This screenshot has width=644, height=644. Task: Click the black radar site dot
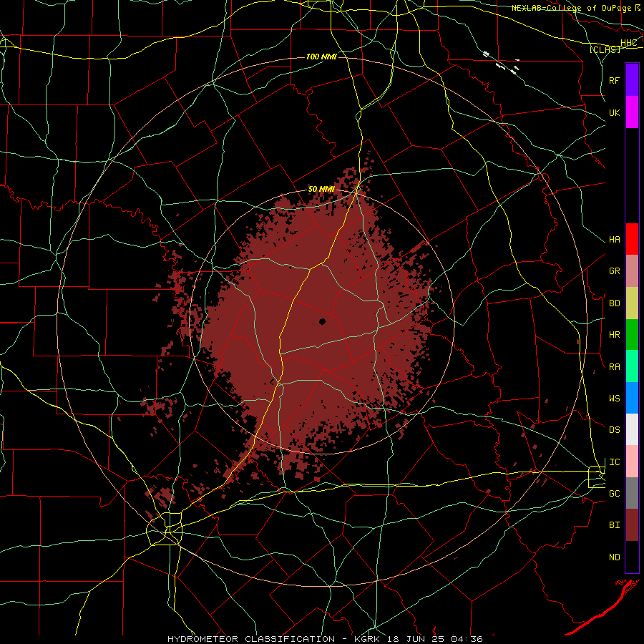click(x=323, y=321)
